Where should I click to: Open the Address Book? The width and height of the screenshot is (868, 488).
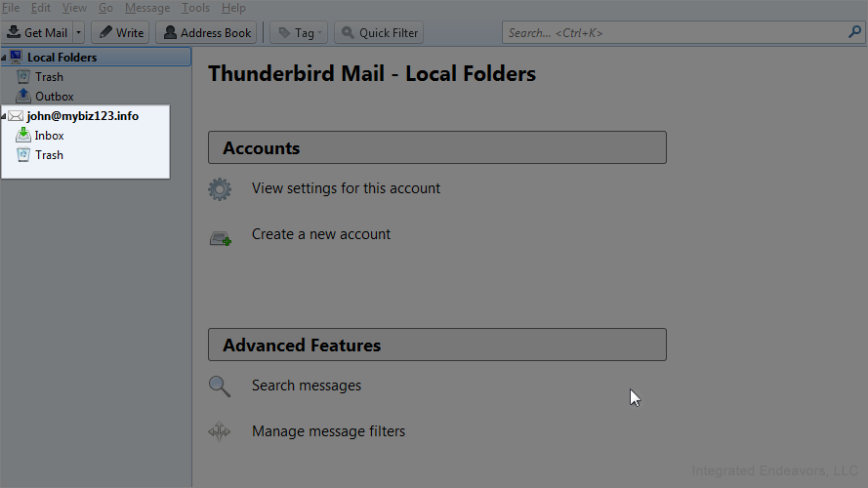(206, 33)
